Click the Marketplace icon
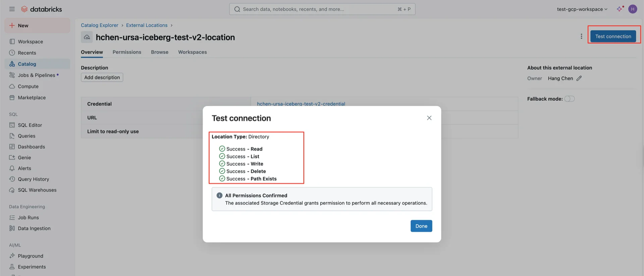This screenshot has width=644, height=276. coord(12,97)
